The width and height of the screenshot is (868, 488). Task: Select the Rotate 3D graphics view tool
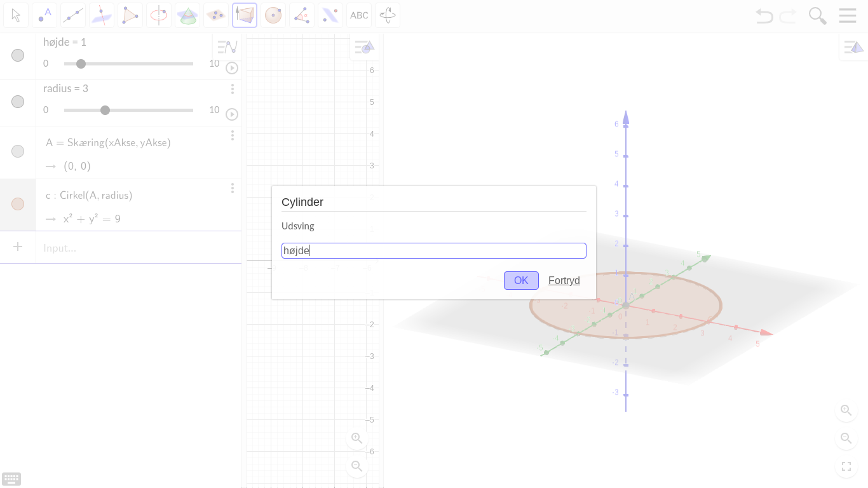(388, 15)
